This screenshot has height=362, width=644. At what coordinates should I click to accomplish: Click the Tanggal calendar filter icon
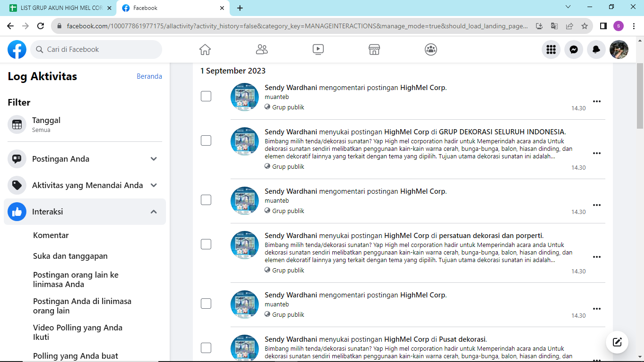[x=17, y=125]
